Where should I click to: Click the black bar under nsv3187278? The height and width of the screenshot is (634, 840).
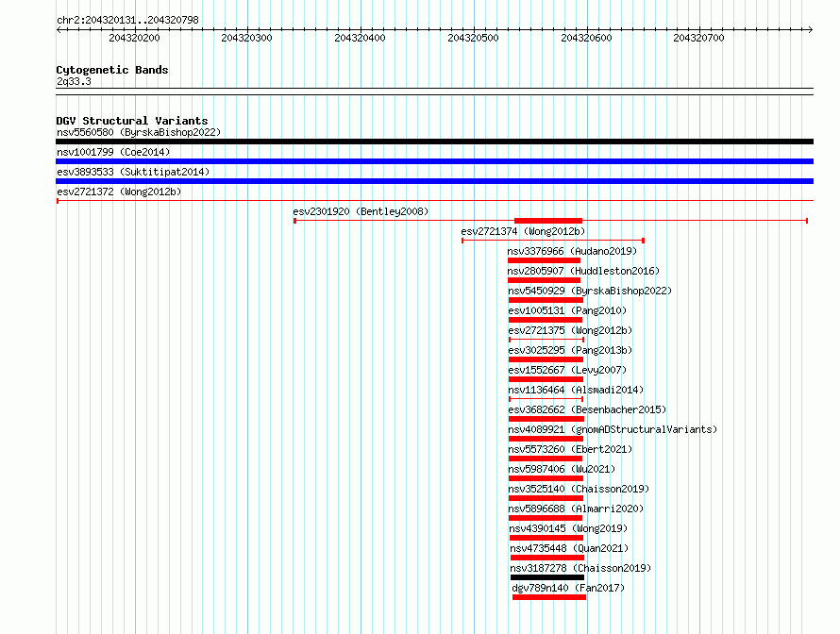pos(547,577)
